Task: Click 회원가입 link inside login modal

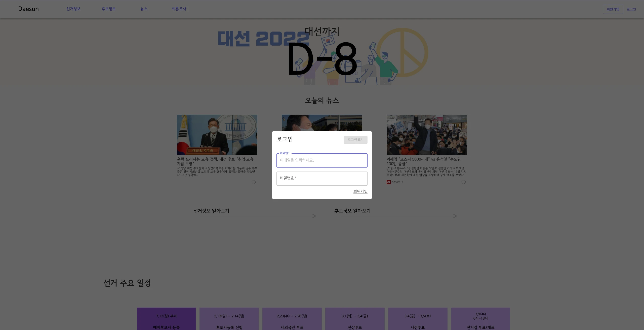Action: 360,191
